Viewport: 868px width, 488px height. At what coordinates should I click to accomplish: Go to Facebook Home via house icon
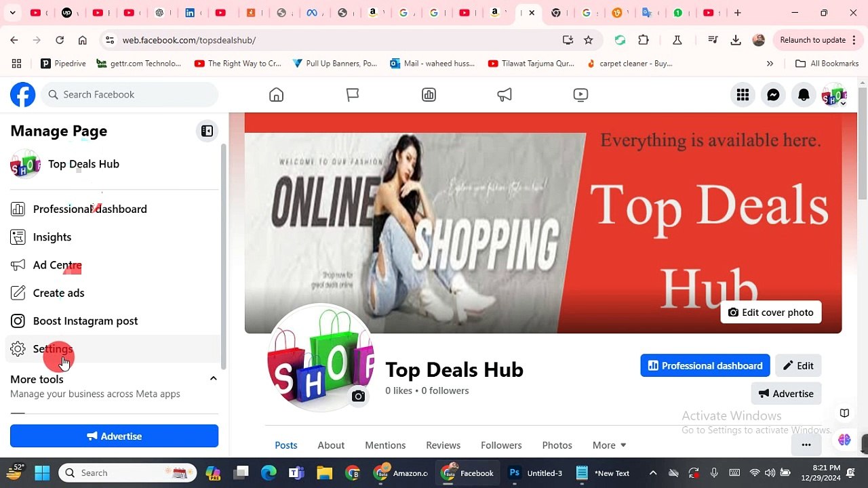pos(276,95)
